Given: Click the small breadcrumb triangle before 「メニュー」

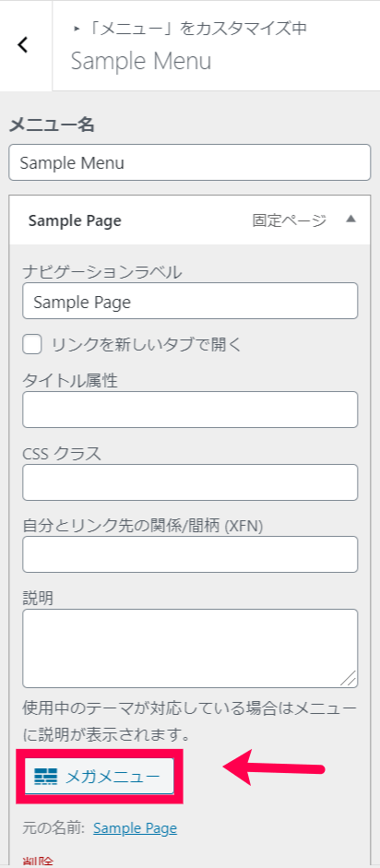Looking at the screenshot, I should coord(77,29).
